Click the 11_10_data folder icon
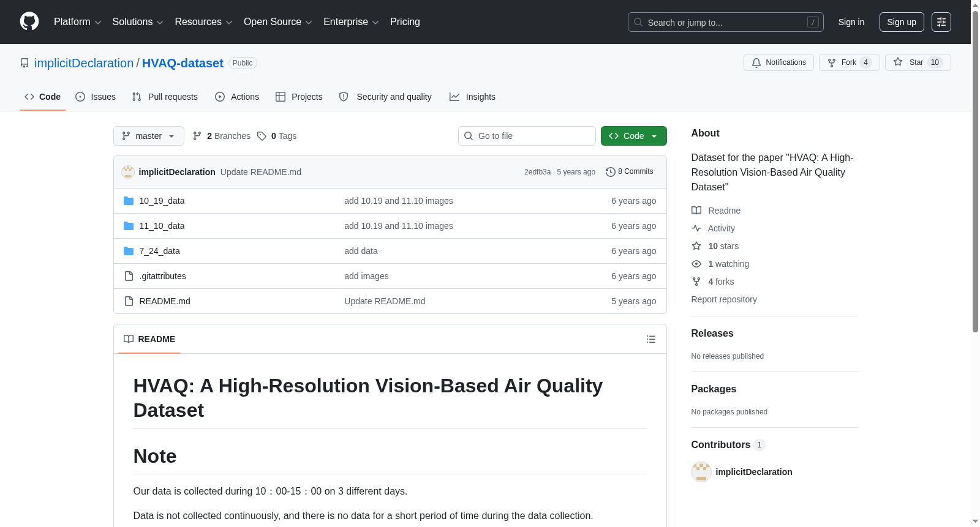980x527 pixels. 129,226
